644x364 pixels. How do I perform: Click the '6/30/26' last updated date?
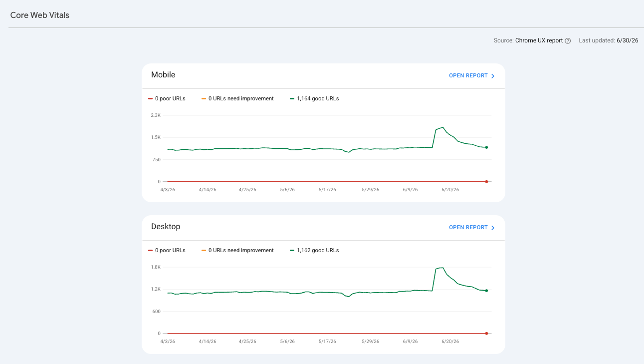click(628, 41)
